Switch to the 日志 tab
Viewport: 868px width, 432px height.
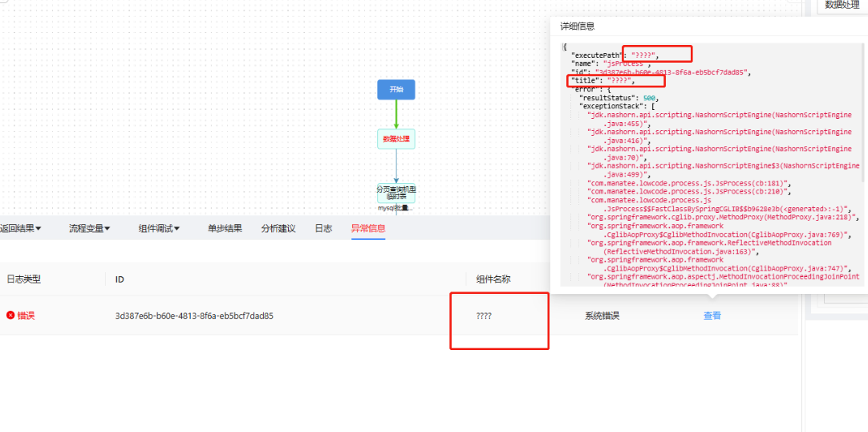coord(323,228)
